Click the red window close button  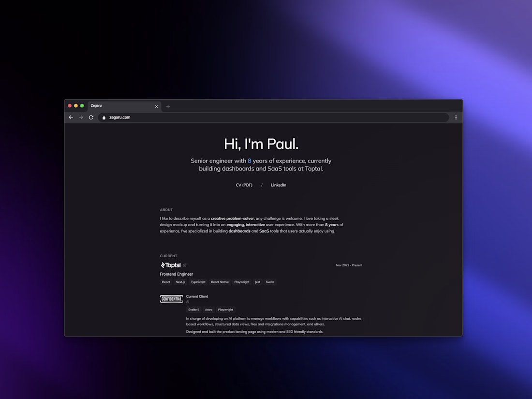pyautogui.click(x=70, y=106)
